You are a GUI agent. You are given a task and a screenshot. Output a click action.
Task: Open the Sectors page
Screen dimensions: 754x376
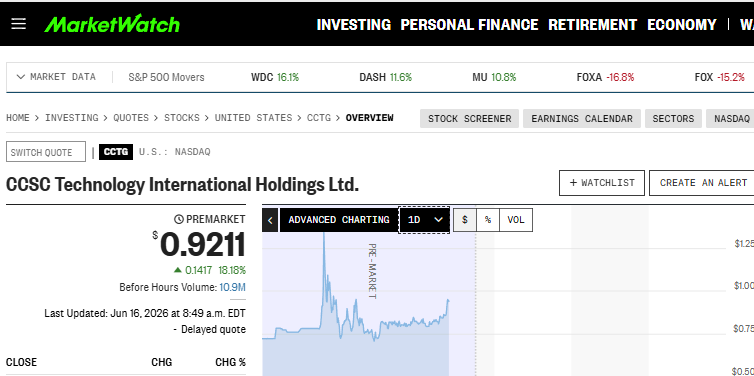pyautogui.click(x=673, y=119)
